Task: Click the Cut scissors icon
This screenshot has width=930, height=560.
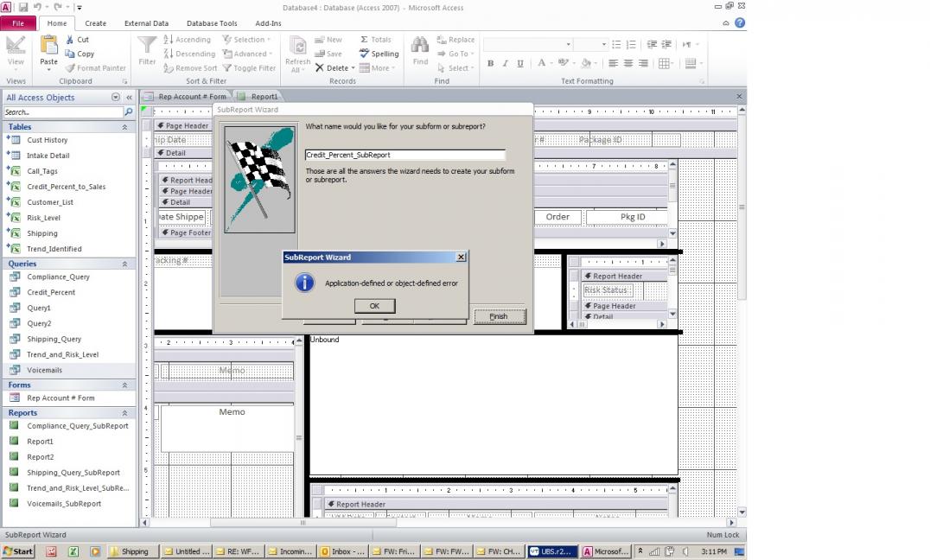Action: point(70,40)
